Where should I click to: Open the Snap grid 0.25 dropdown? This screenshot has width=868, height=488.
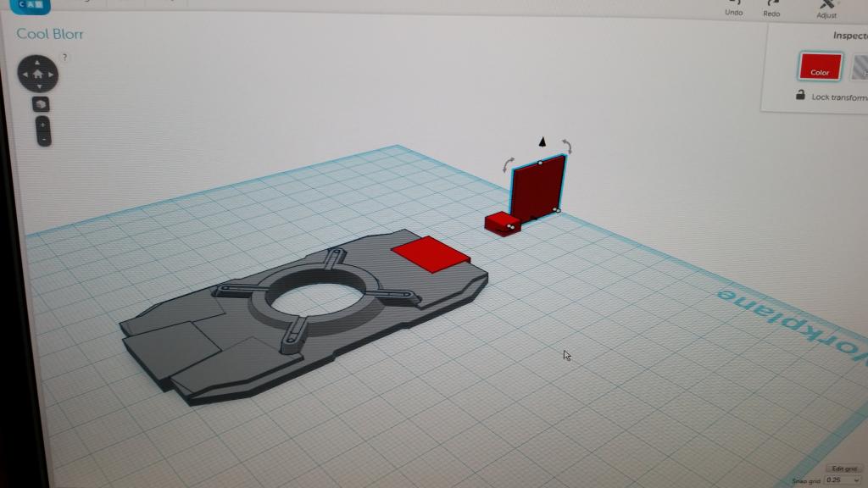843,480
